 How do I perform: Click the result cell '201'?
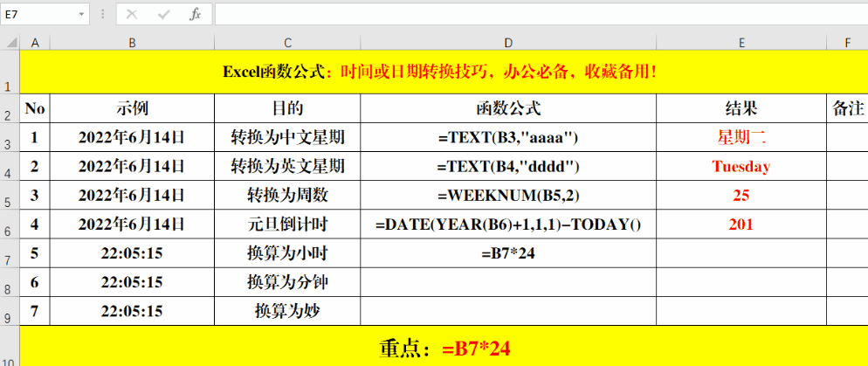tap(741, 224)
